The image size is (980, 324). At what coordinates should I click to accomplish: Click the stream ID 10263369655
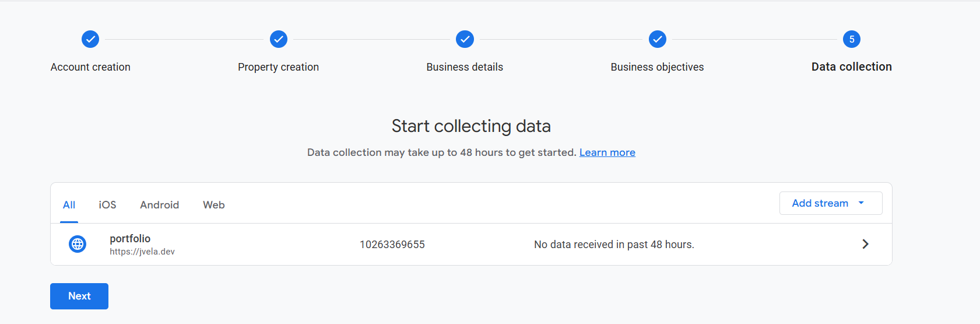(392, 245)
